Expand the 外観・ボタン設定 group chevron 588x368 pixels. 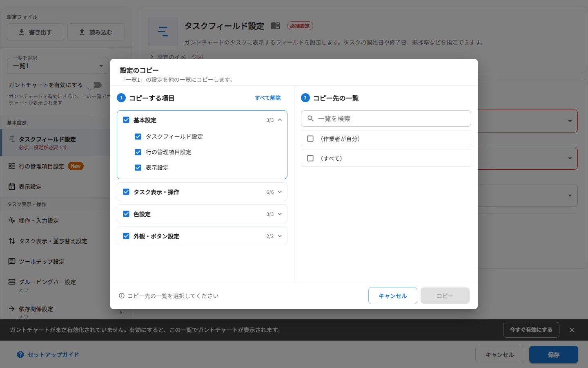[x=280, y=236]
